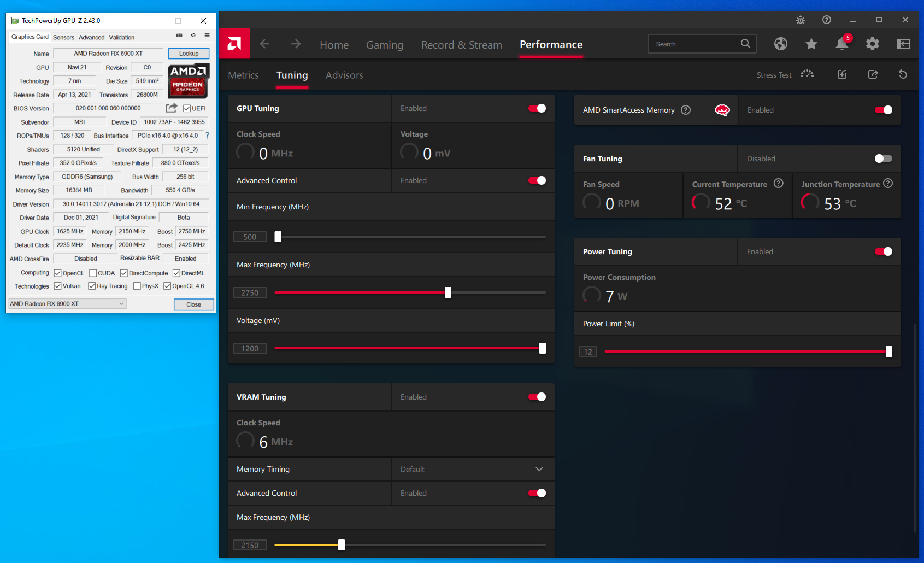Open the web browser globe icon
This screenshot has height=563, width=924.
781,44
